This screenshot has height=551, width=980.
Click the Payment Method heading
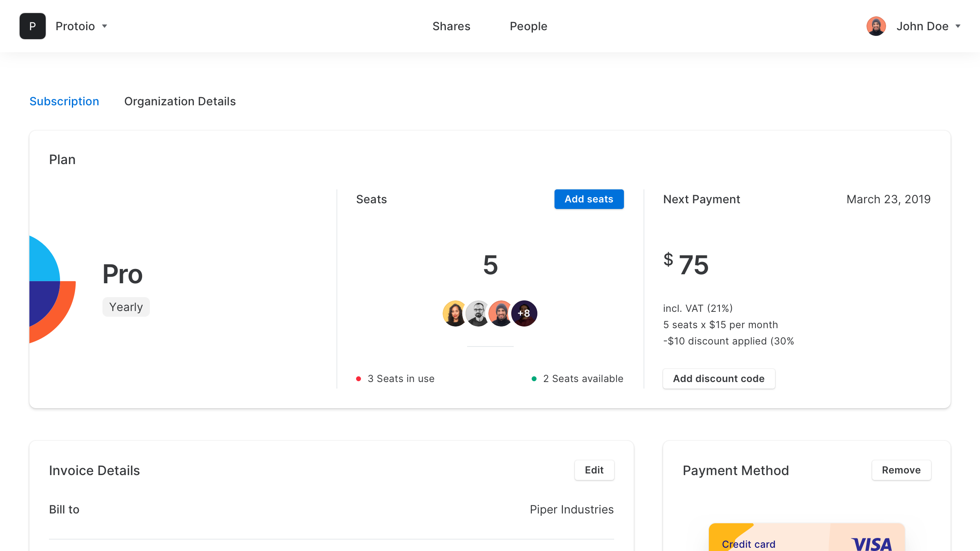tap(736, 470)
